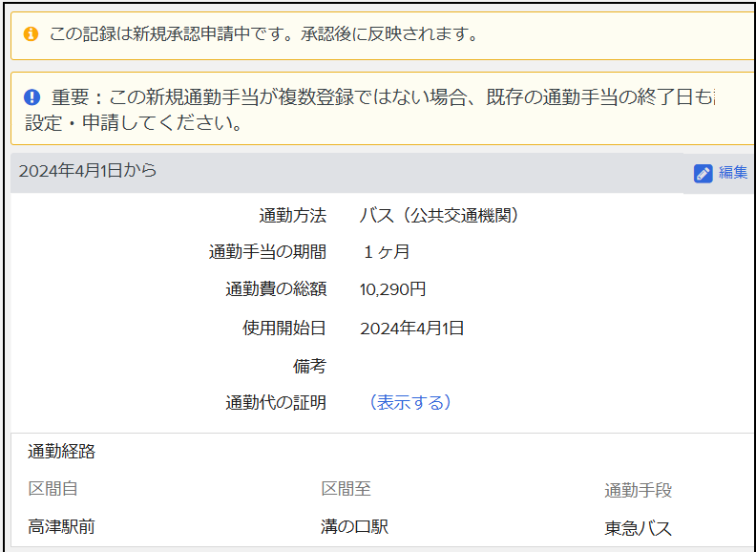This screenshot has height=552, width=756.
Task: Click the 区間至 column header
Action: pyautogui.click(x=346, y=489)
